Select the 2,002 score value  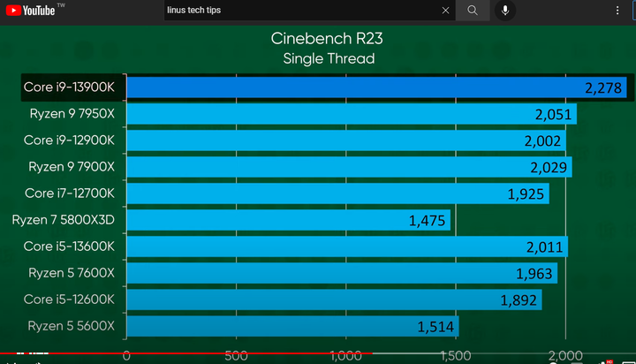click(542, 141)
